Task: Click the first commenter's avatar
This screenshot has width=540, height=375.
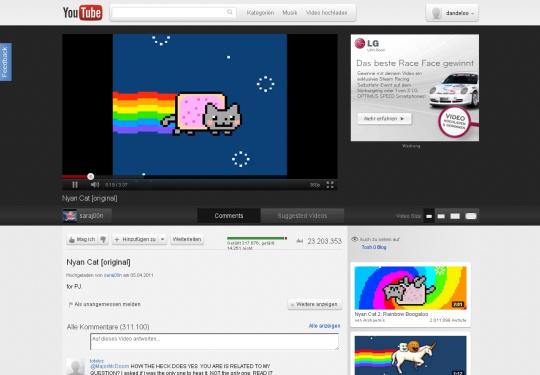Action: coord(75,367)
